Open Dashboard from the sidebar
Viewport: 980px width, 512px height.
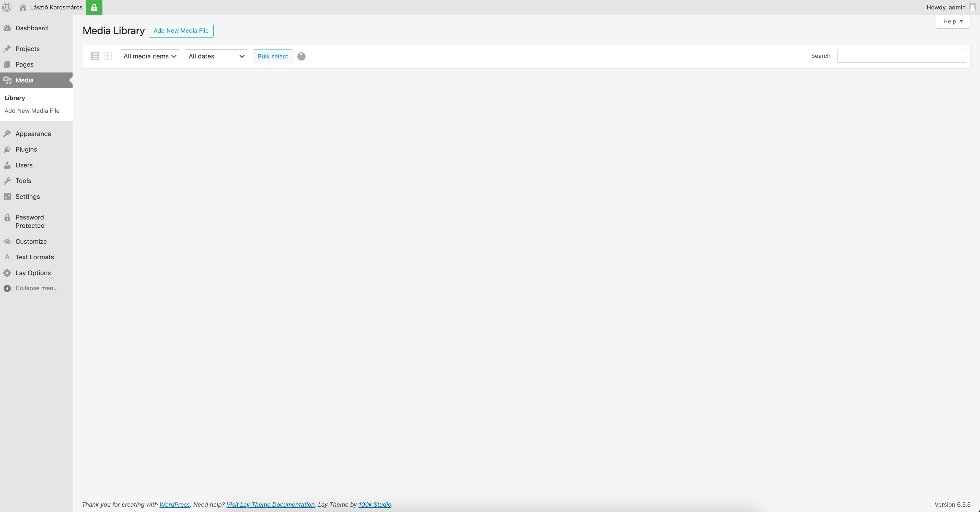pyautogui.click(x=31, y=28)
